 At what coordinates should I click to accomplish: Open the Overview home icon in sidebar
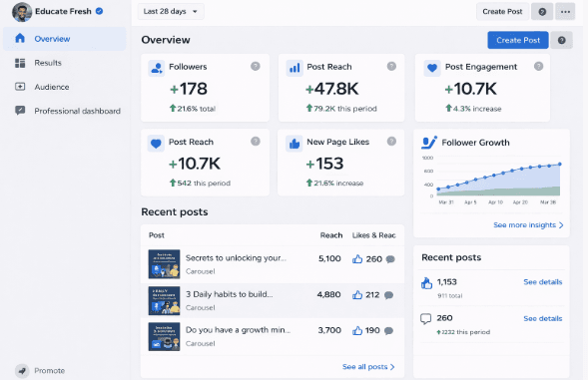[20, 38]
